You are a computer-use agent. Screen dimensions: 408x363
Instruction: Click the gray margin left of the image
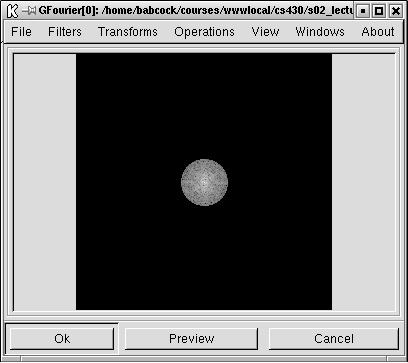point(45,182)
